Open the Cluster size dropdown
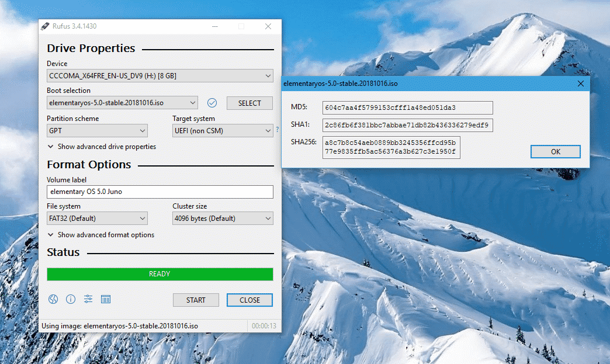 (223, 218)
